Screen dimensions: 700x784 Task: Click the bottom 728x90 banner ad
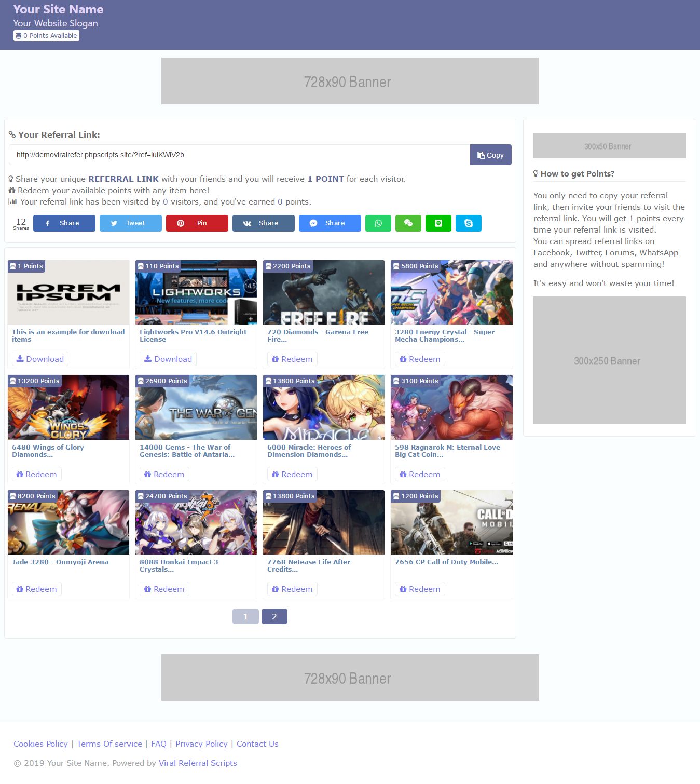(x=350, y=678)
